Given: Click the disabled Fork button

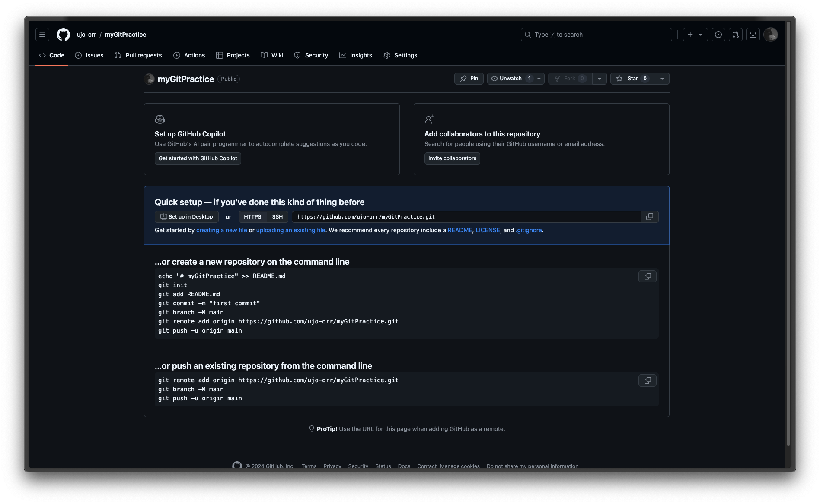Looking at the screenshot, I should [570, 79].
